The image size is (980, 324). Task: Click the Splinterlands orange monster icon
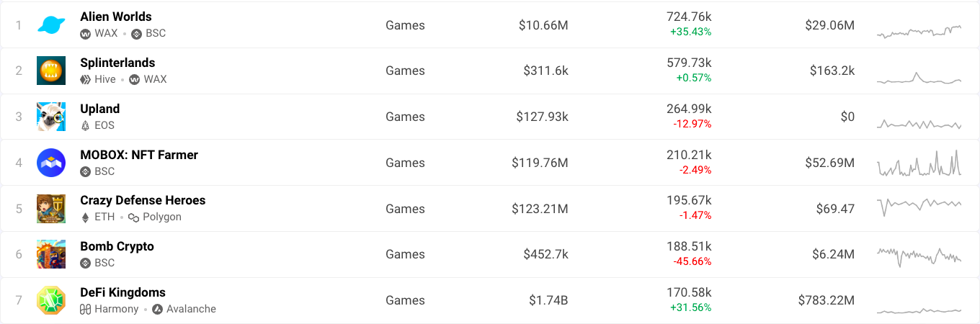pos(51,71)
